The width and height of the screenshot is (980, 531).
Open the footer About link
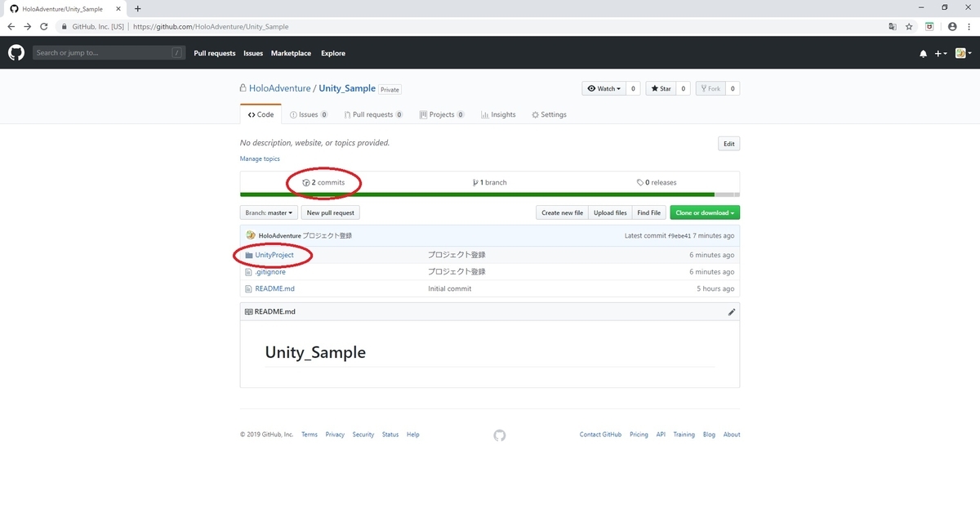(732, 435)
